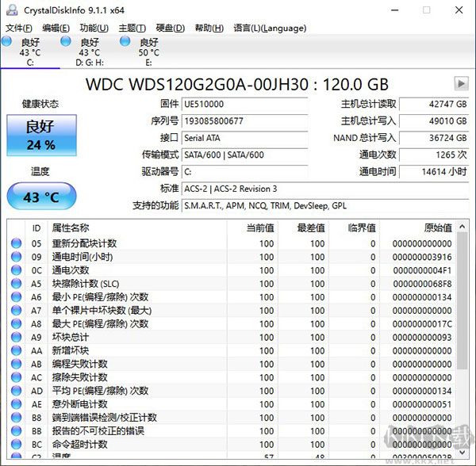Click the 最差值 column header
Viewport: 476px width, 466px height.
(304, 227)
